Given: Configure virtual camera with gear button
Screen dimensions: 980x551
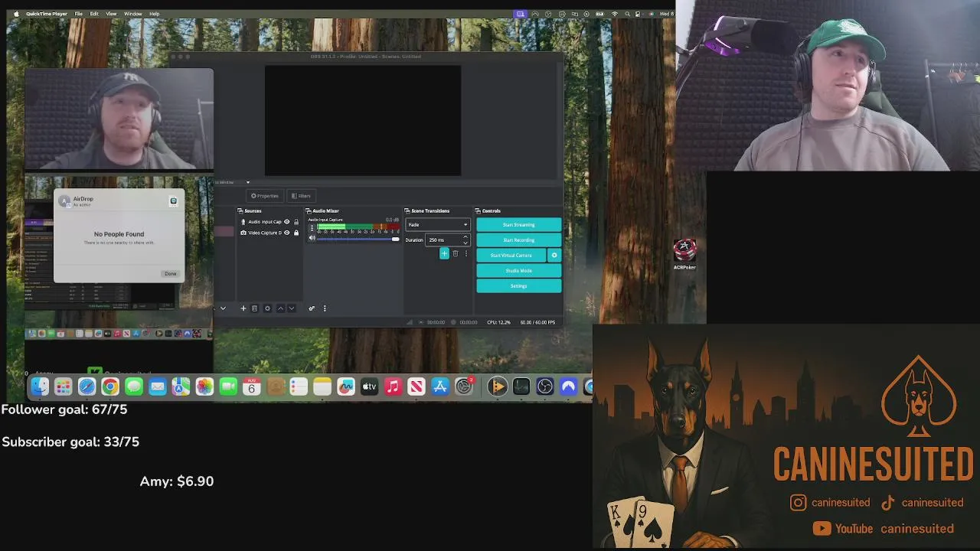Looking at the screenshot, I should pos(554,256).
